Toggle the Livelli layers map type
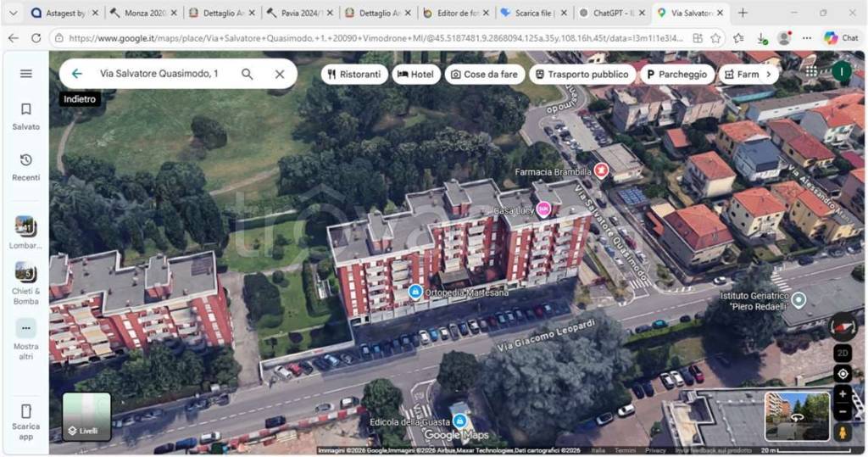Viewport: 868px width, 457px height. (86, 417)
